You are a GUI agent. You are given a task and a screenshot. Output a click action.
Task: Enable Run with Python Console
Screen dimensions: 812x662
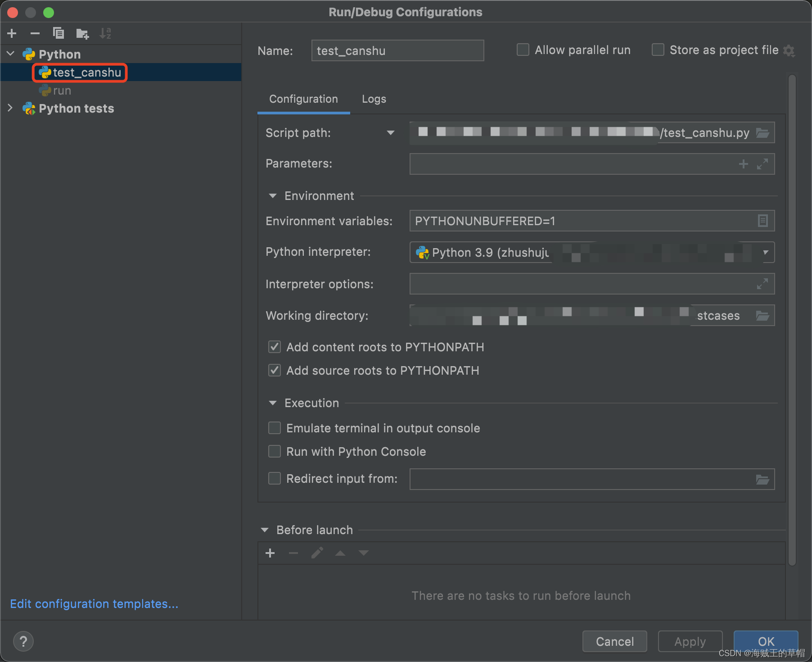[x=275, y=451]
